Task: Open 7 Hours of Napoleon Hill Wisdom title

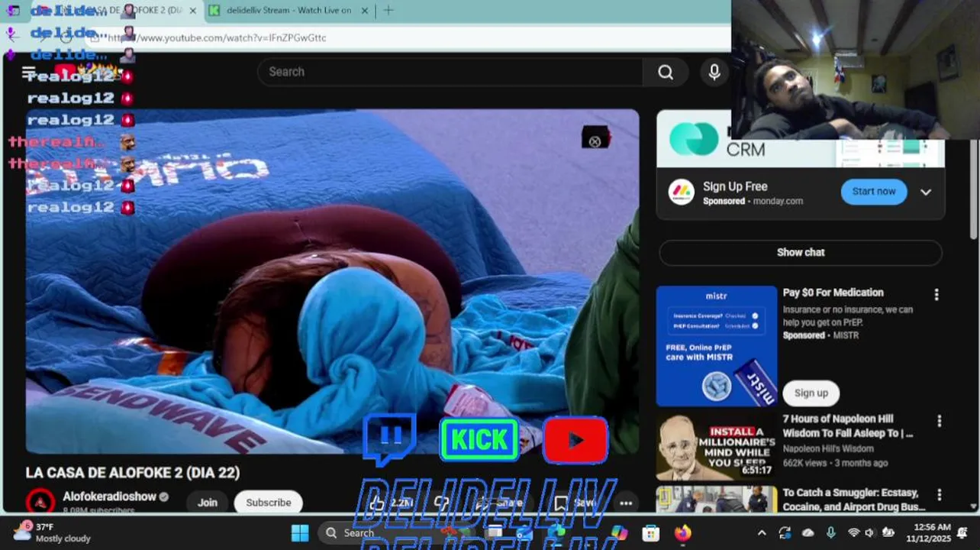Action: pyautogui.click(x=848, y=426)
